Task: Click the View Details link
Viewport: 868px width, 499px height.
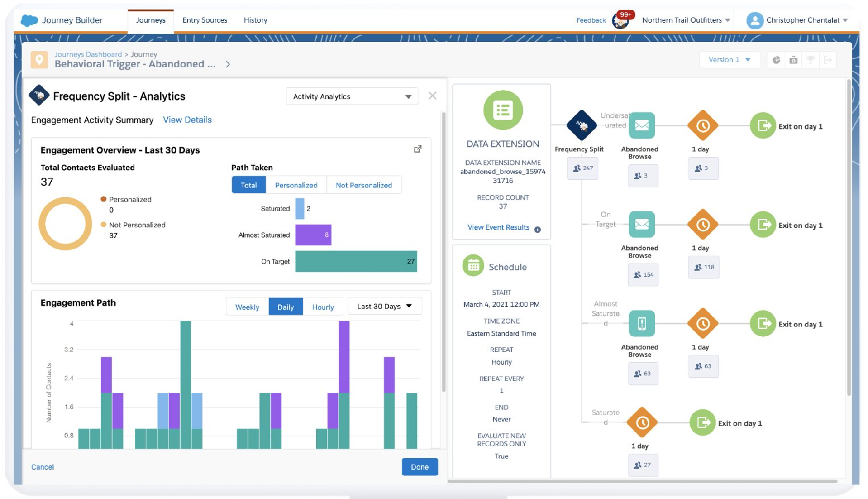Action: click(x=187, y=120)
